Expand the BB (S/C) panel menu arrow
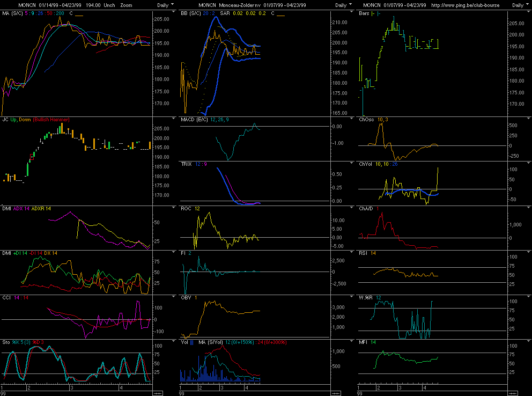 (x=351, y=12)
